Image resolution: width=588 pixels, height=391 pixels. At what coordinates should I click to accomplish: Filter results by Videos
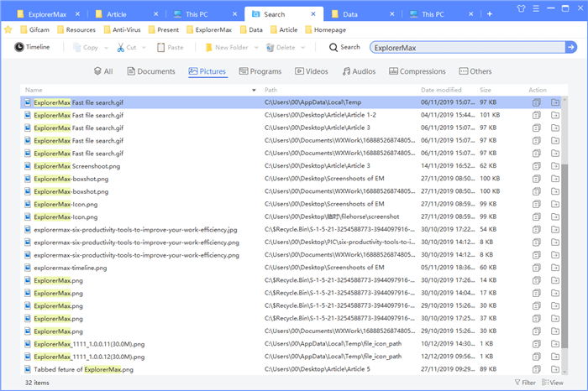312,71
